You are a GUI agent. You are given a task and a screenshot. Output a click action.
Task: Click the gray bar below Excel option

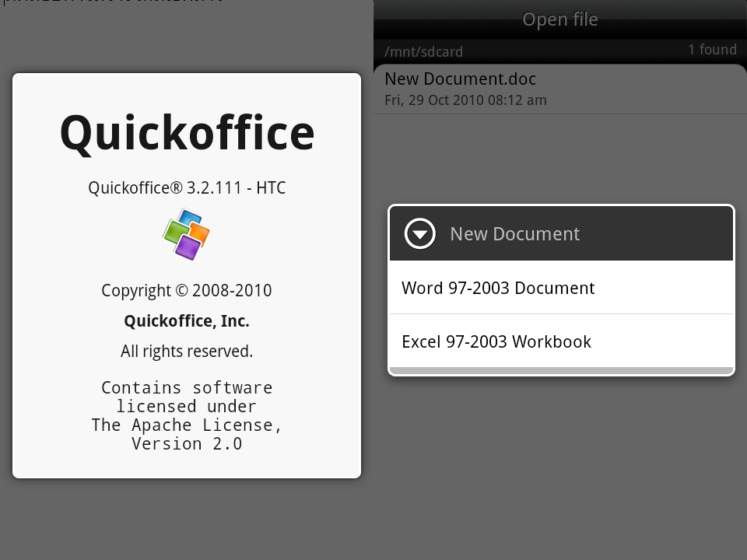560,370
